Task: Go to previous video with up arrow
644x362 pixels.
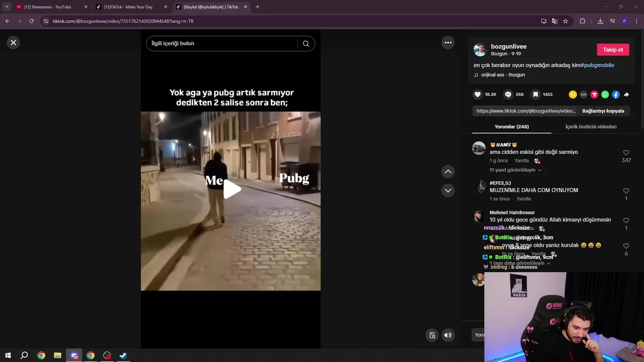Action: [x=448, y=172]
